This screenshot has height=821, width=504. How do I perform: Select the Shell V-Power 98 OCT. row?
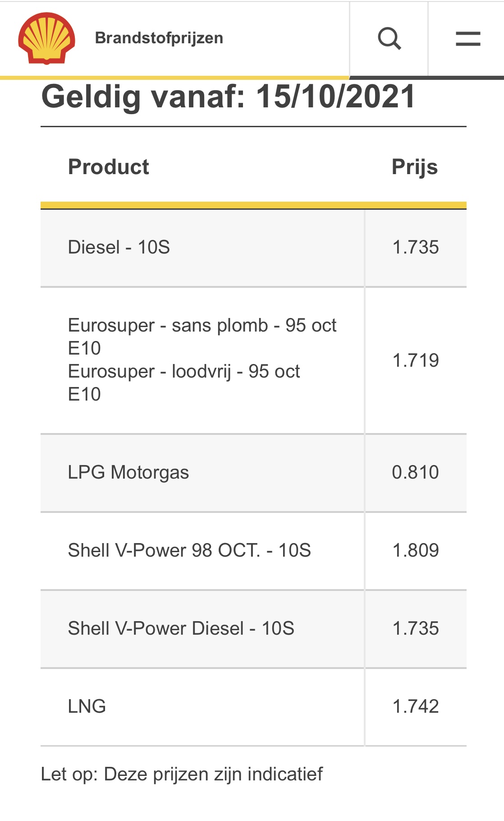tap(189, 550)
